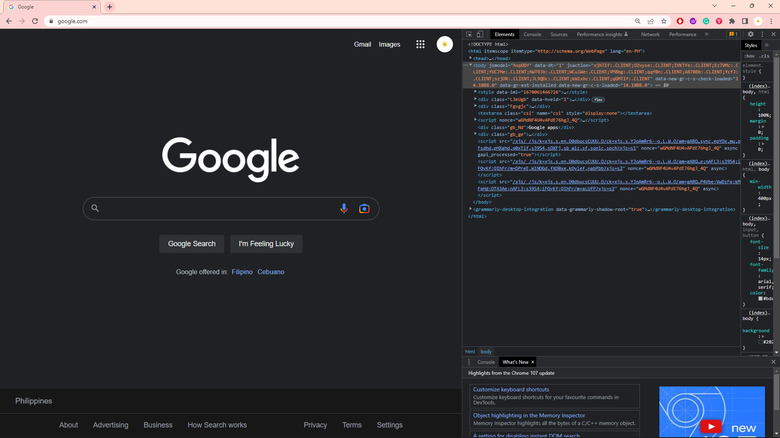780x438 pixels.
Task: Expand the grammarly-desktop-integration node
Action: pos(469,209)
